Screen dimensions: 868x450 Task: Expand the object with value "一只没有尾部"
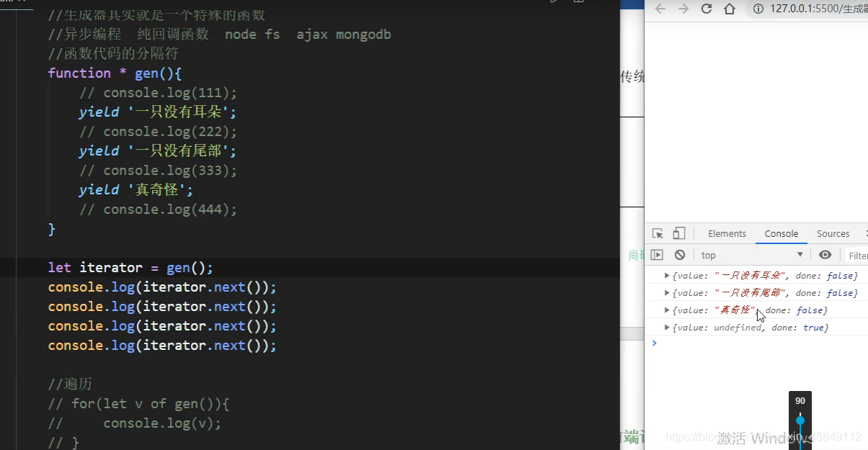coord(667,292)
